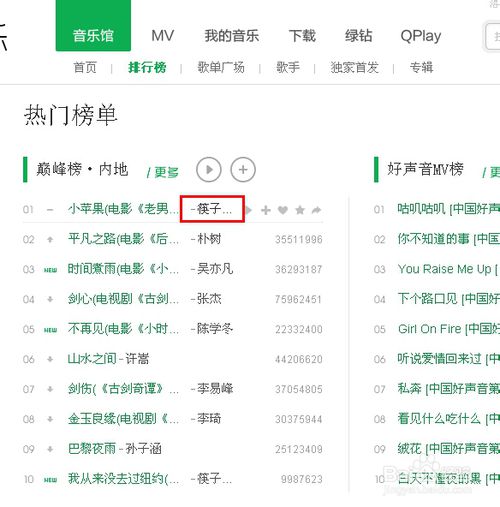Open 独家首发 sub-navigation link

[x=354, y=67]
